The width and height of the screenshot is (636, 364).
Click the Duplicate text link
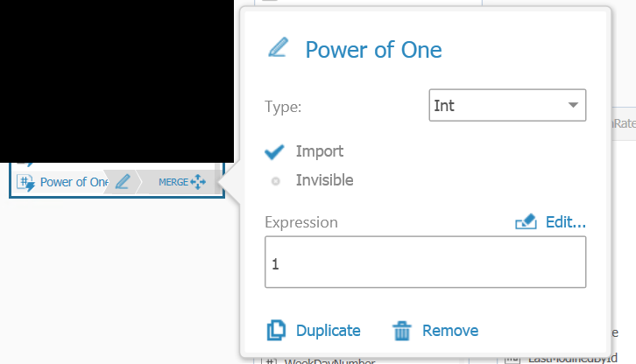(328, 331)
